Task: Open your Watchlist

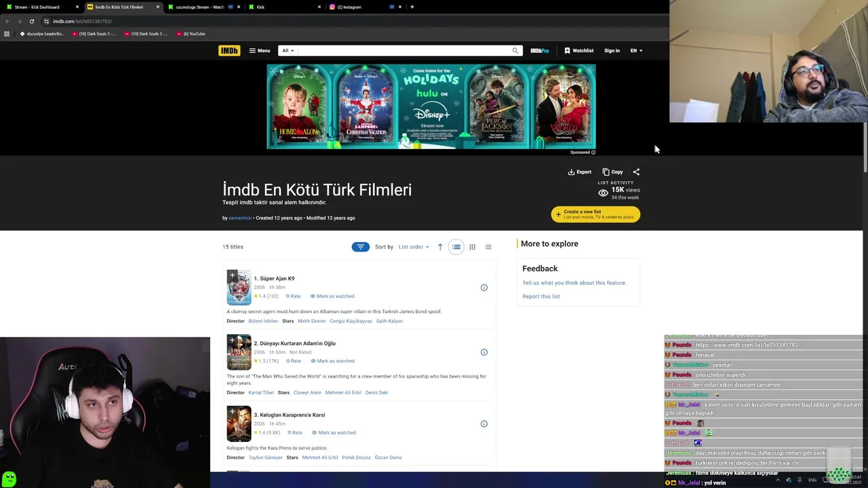Action: (x=578, y=50)
